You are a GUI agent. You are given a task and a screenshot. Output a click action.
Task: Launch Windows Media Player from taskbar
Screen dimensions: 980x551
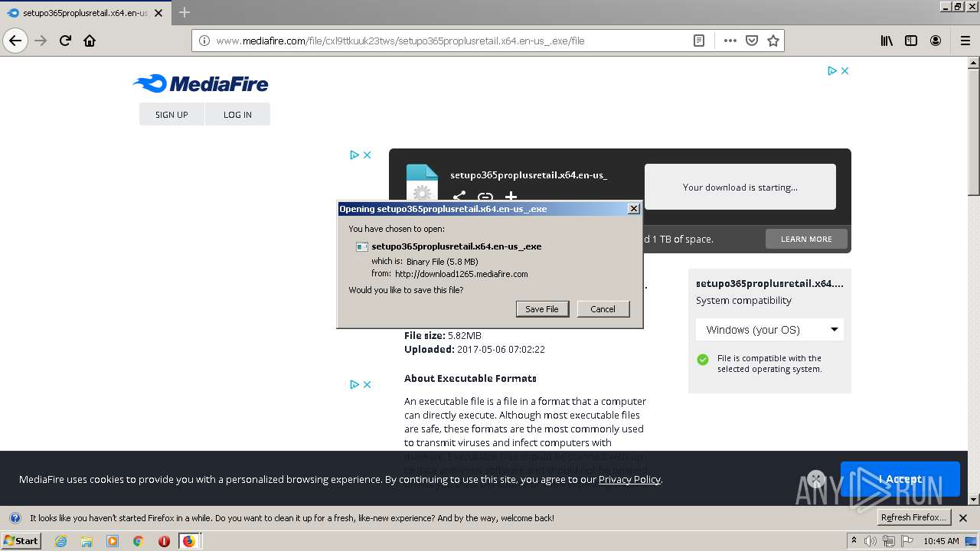(x=113, y=541)
